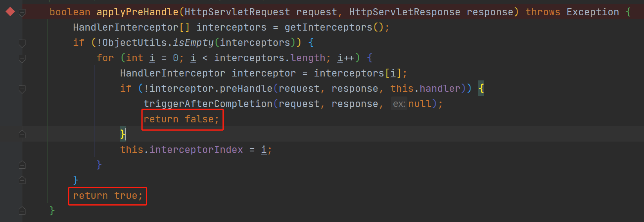Click the for loop closing fold marker
The image size is (644, 222).
[x=22, y=165]
